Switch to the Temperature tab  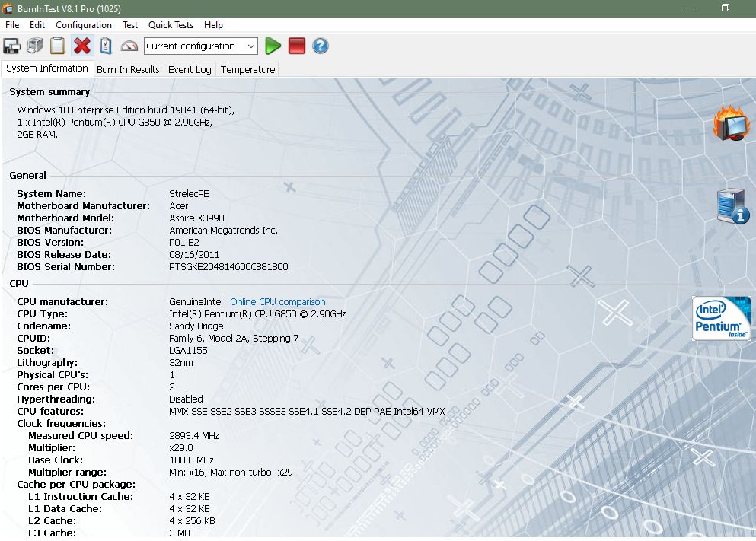click(x=247, y=69)
